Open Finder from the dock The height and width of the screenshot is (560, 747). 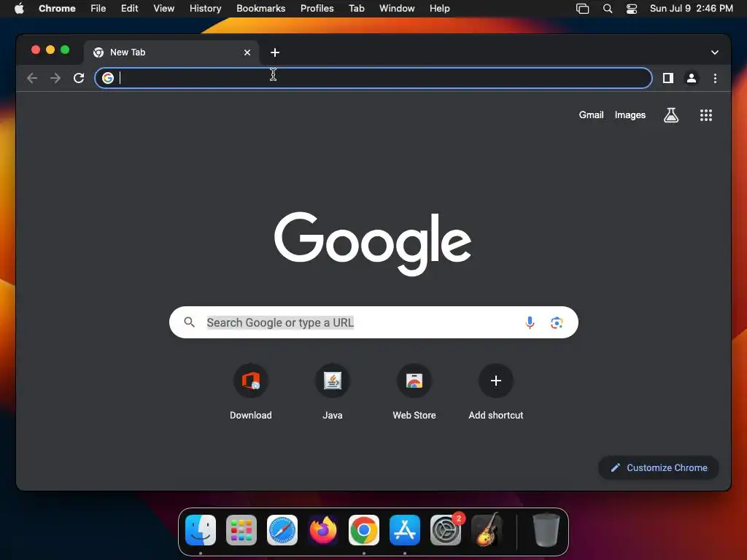(200, 530)
